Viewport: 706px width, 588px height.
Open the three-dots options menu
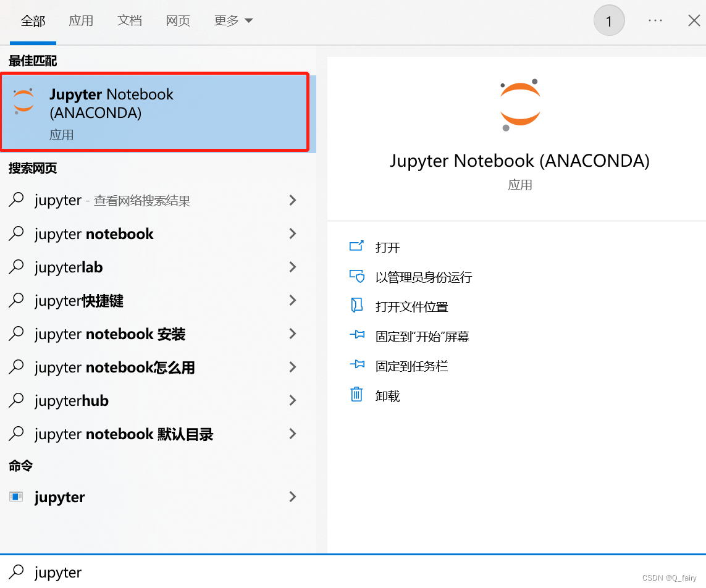coord(655,20)
